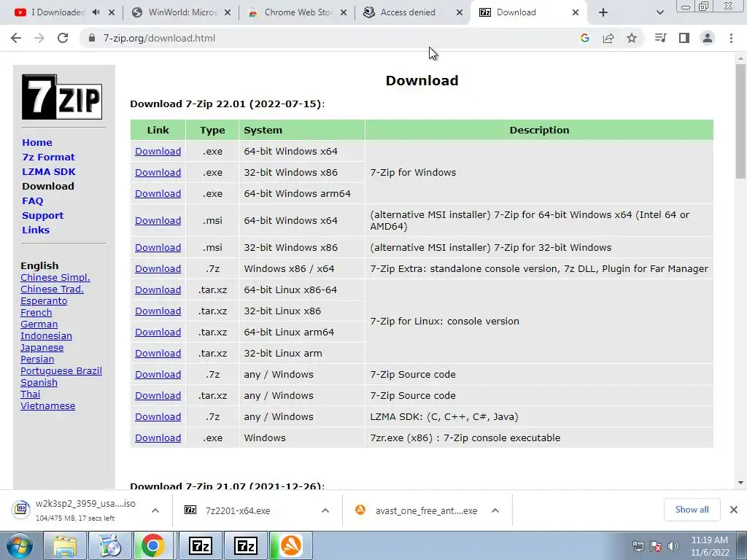Go forward using the browser forward arrow
The width and height of the screenshot is (747, 560).
pos(39,38)
